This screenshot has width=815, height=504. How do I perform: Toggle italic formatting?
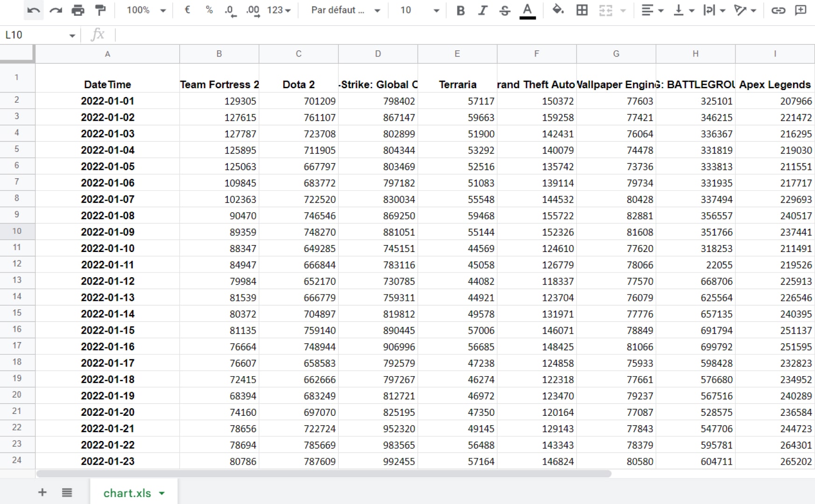pyautogui.click(x=483, y=10)
